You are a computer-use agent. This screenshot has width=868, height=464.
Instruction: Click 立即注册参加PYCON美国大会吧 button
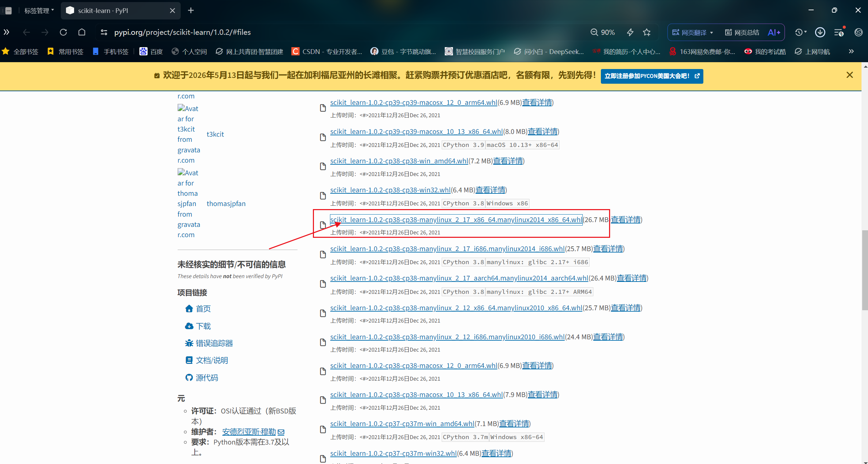click(652, 76)
